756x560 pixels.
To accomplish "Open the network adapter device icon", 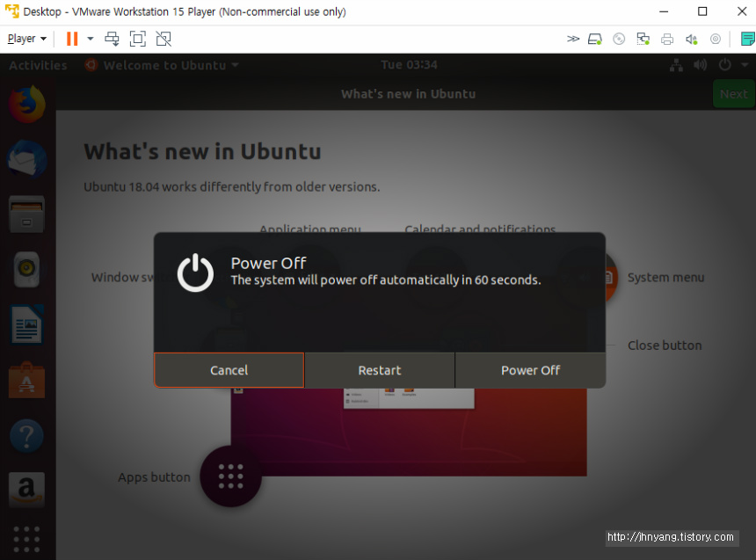I will (643, 39).
